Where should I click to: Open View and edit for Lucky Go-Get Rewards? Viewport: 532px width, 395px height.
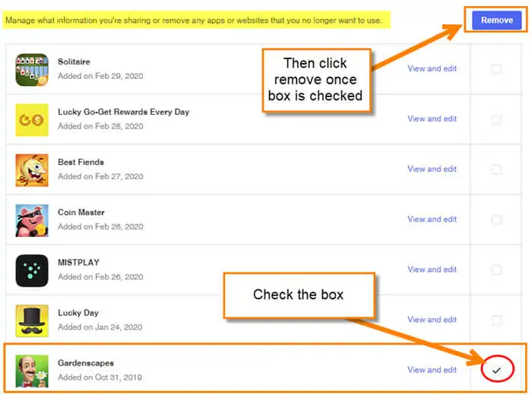[x=432, y=118]
